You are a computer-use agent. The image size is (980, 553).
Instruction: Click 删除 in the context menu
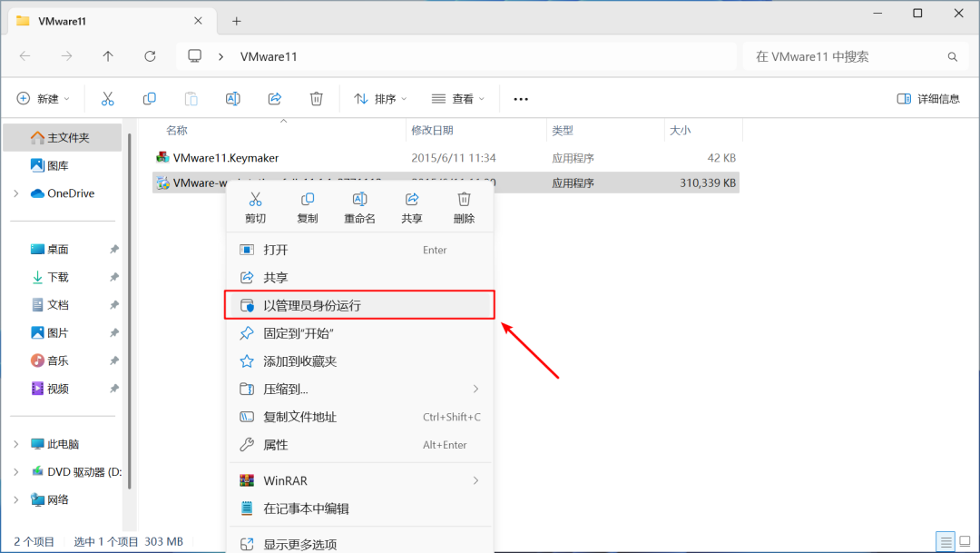[x=464, y=208]
